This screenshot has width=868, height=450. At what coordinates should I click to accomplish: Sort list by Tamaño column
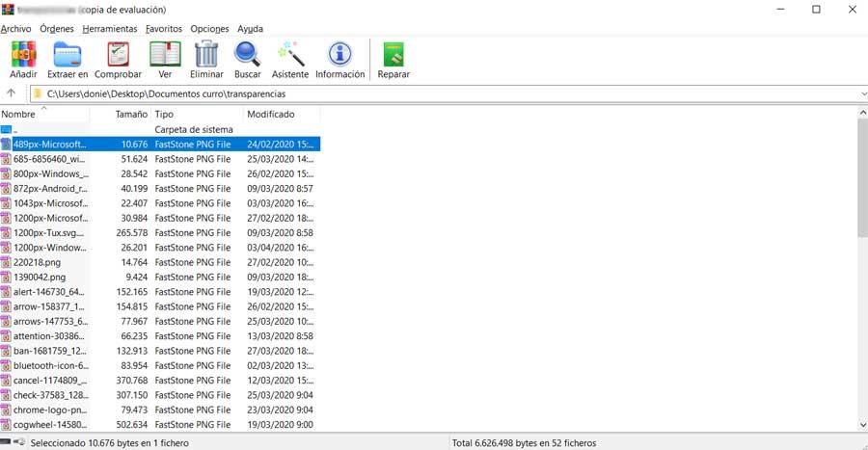coord(121,114)
